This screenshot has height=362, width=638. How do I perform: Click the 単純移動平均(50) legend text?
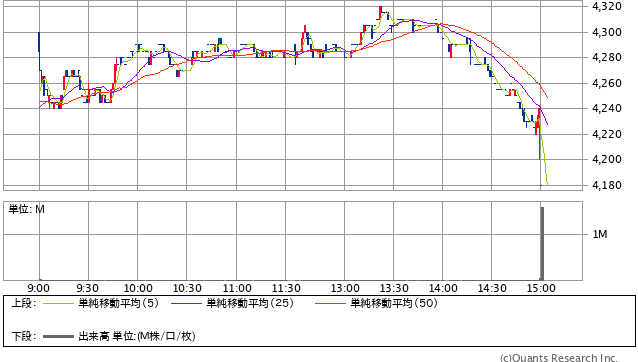tap(394, 303)
